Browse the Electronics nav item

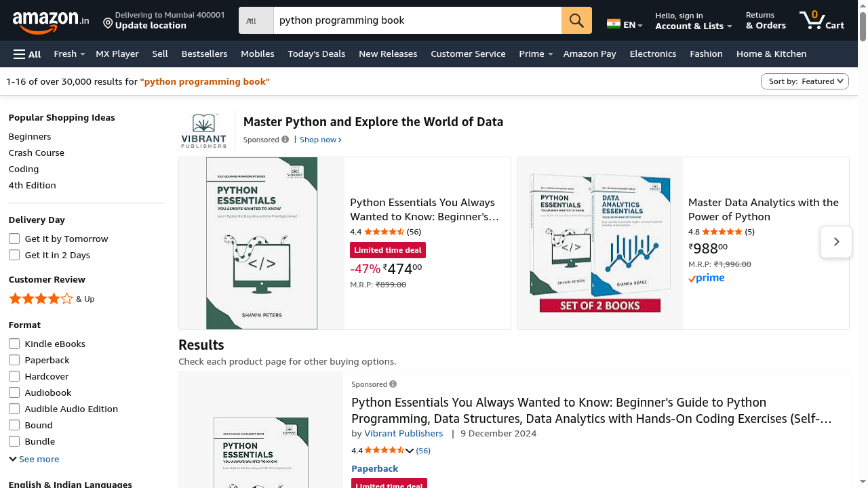coord(653,54)
